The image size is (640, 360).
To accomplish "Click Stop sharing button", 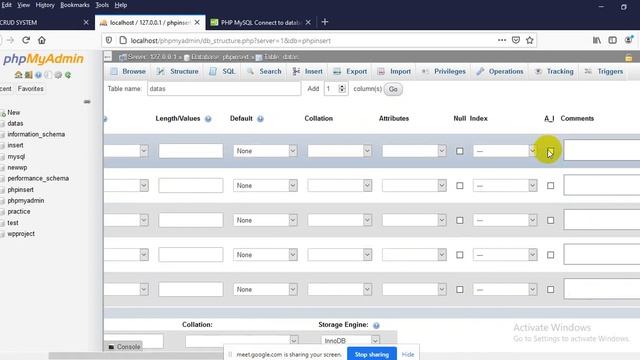I will pos(371,354).
